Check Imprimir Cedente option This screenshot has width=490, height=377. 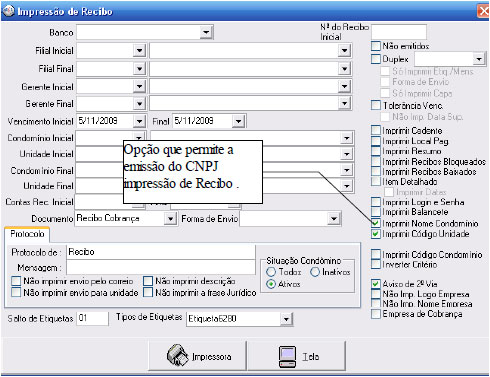(x=376, y=130)
